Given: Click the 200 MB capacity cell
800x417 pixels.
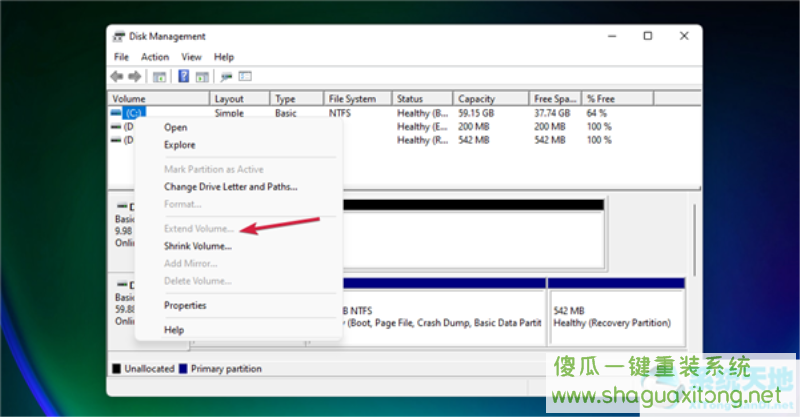Looking at the screenshot, I should click(x=473, y=127).
